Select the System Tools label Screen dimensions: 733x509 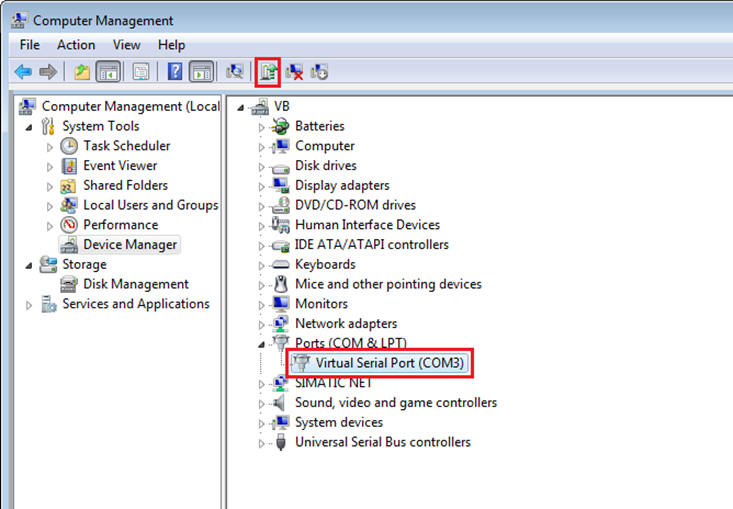(101, 126)
